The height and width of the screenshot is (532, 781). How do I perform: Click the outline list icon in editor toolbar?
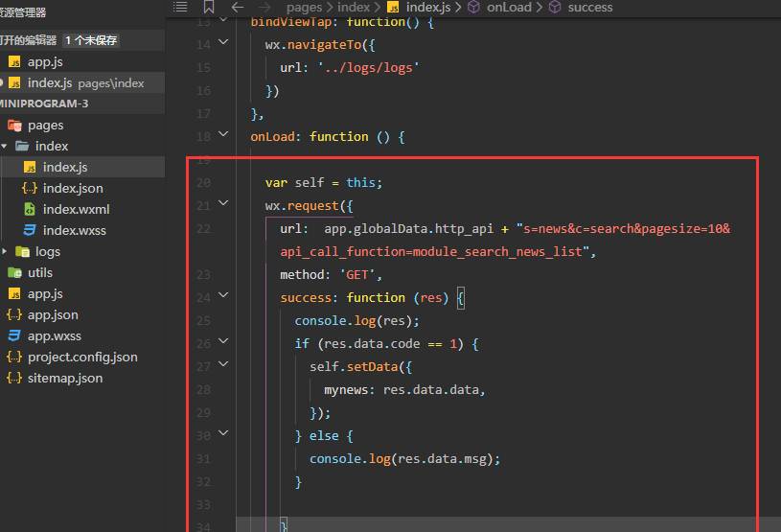(x=180, y=7)
